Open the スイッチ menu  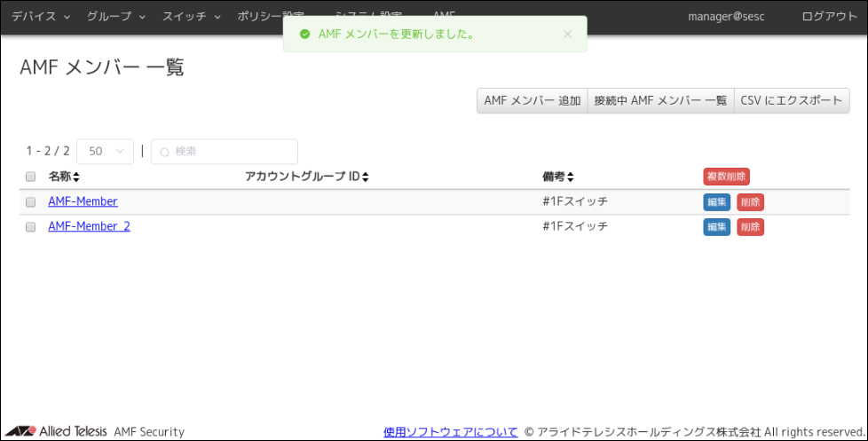tap(191, 16)
